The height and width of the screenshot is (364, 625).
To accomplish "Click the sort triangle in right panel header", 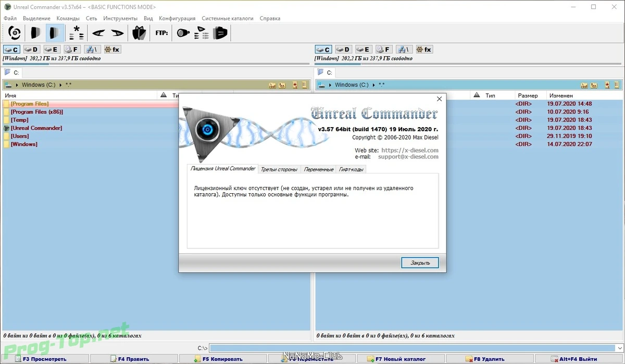I will tap(477, 95).
